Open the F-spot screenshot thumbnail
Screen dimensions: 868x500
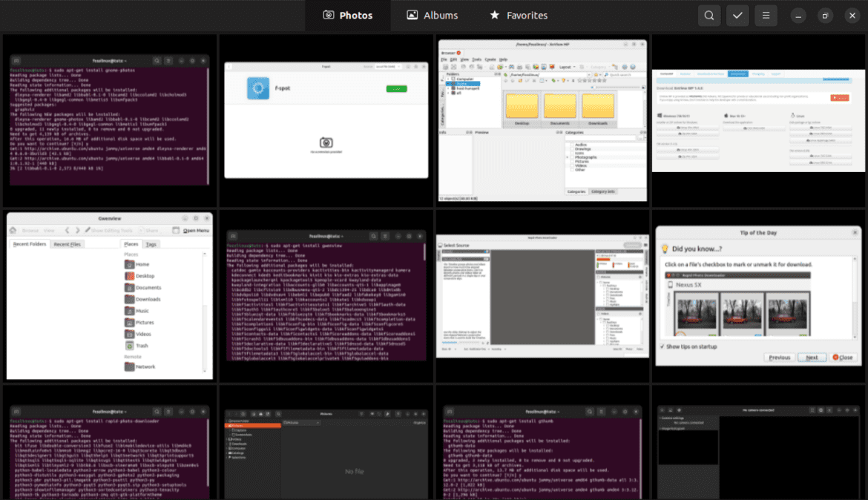click(x=325, y=119)
